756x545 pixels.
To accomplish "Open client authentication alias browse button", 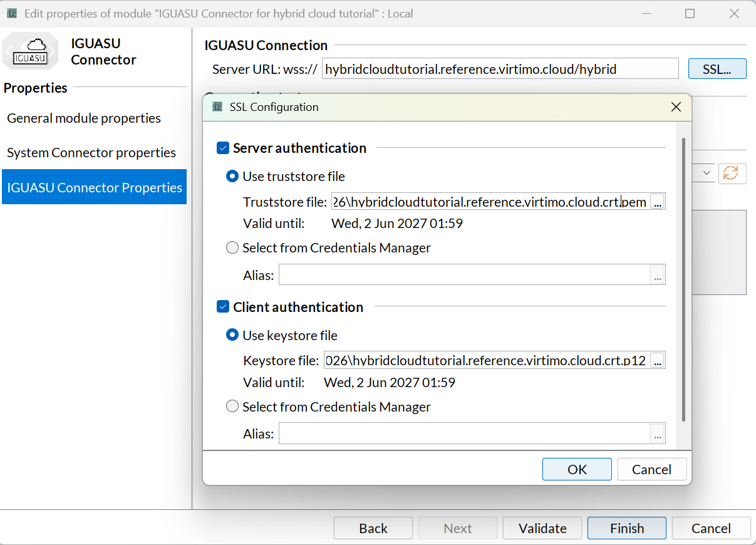I will pos(658,433).
